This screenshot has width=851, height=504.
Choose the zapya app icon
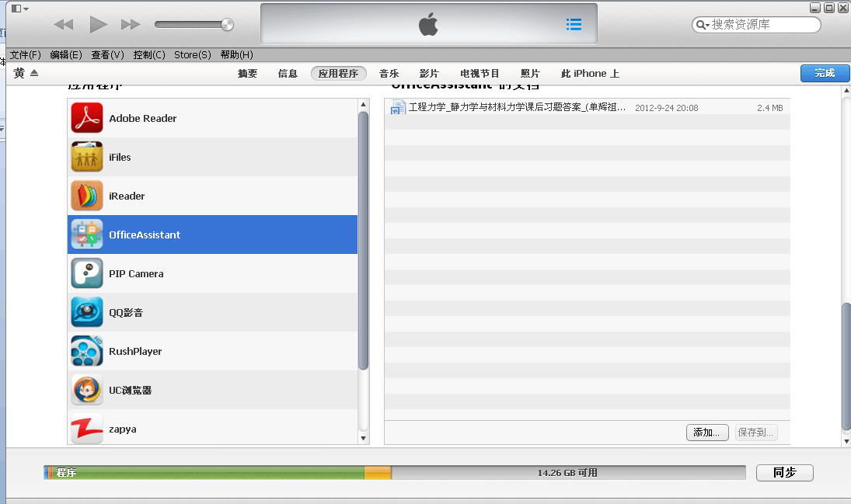[x=87, y=429]
